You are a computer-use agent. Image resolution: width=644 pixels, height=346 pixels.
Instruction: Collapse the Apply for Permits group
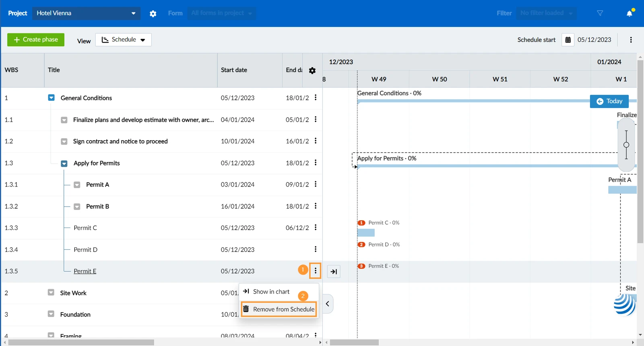tap(64, 164)
